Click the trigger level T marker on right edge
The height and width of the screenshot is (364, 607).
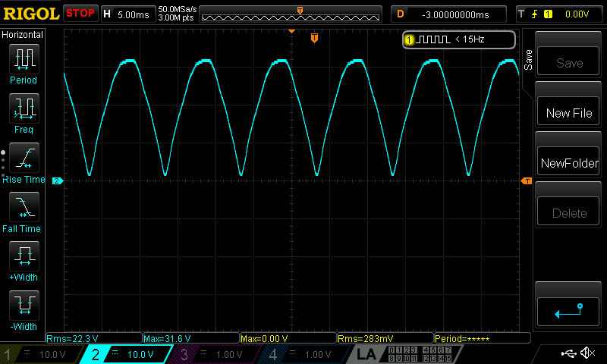[x=527, y=181]
